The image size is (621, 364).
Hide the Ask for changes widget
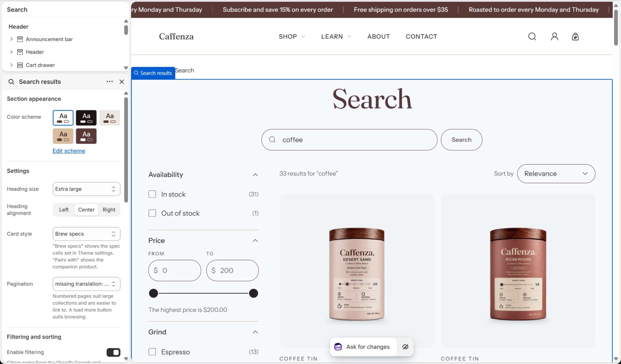[405, 347]
